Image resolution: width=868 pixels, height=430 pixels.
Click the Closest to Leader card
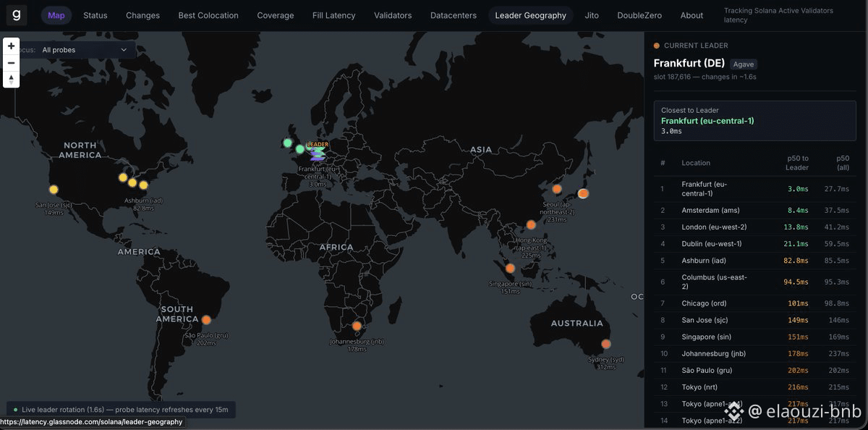[754, 121]
